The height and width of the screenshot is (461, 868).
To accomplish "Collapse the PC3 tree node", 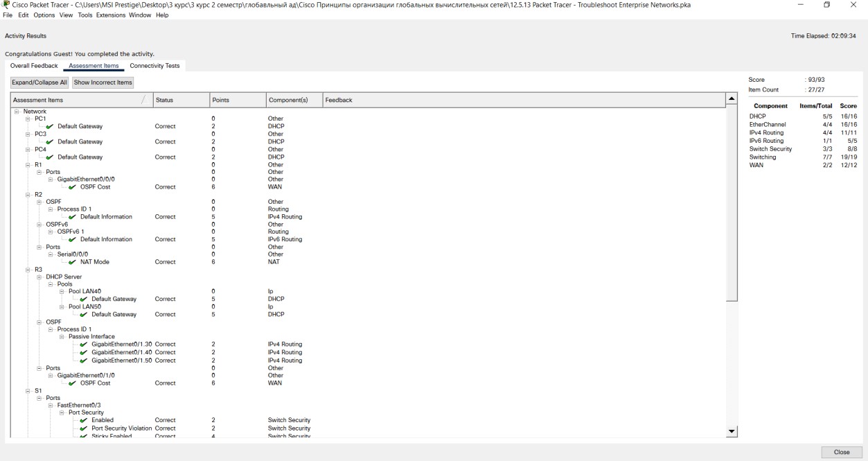I will click(28, 134).
